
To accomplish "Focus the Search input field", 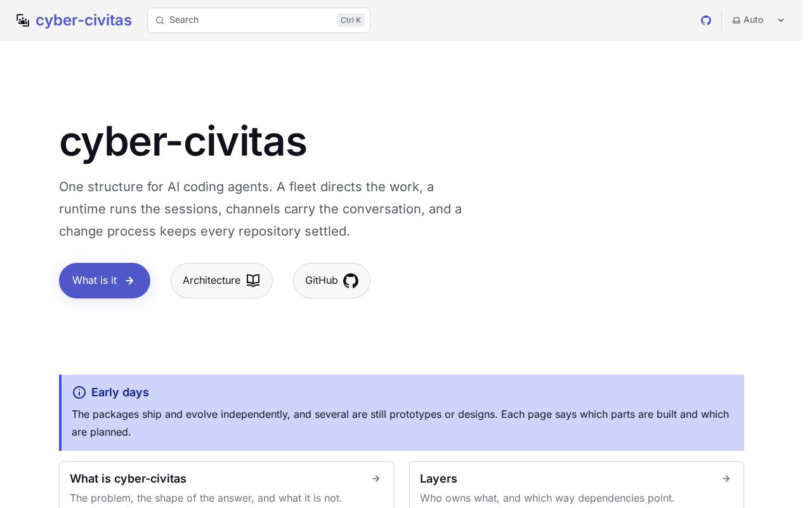I will pos(259,20).
